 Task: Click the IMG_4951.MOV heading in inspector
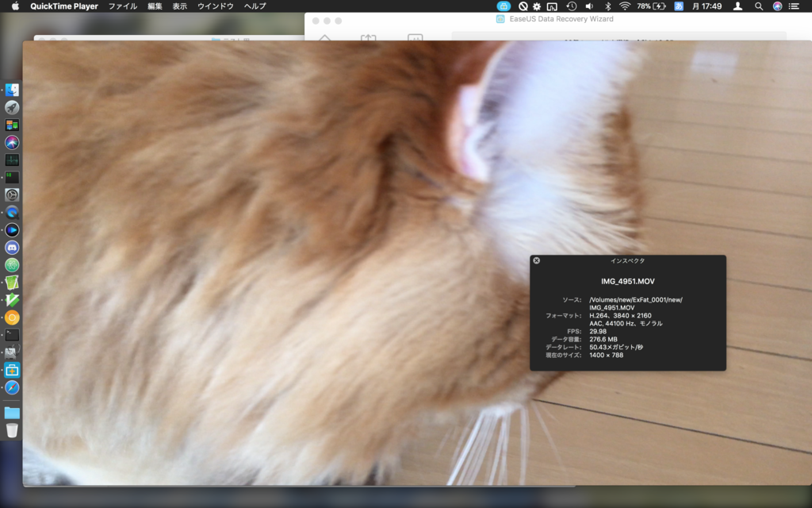pos(628,281)
